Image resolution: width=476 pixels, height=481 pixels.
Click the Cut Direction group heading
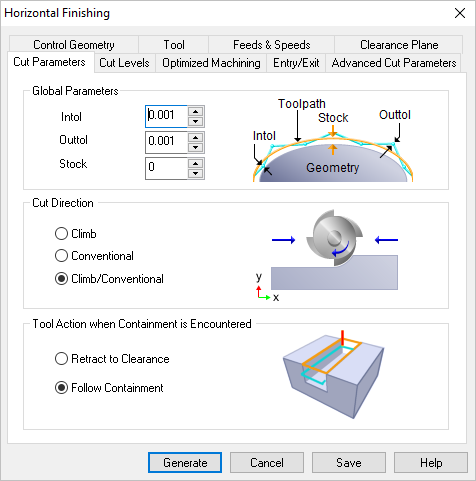click(63, 203)
